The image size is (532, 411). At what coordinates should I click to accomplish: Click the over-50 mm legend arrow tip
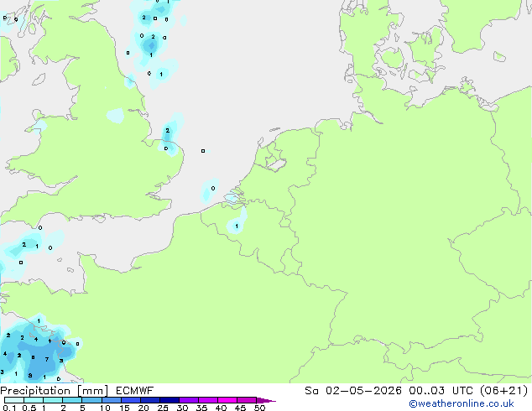click(266, 400)
